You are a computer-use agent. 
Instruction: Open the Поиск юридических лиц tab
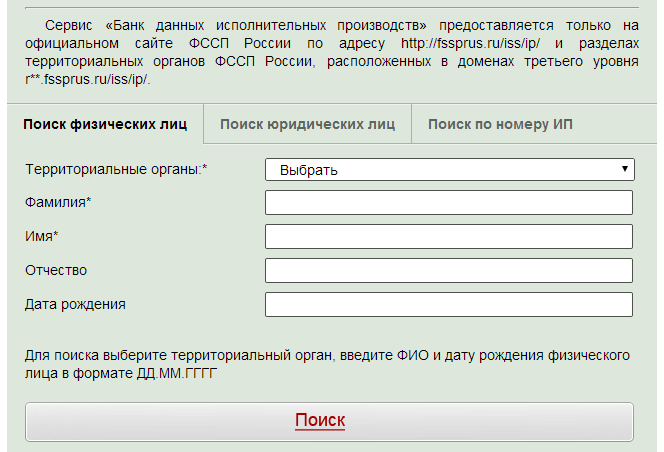click(307, 124)
